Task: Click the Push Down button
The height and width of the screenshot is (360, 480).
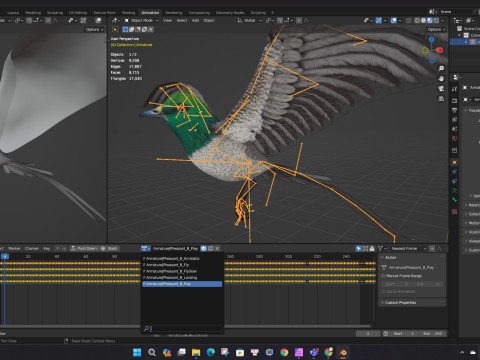Action: click(83, 248)
